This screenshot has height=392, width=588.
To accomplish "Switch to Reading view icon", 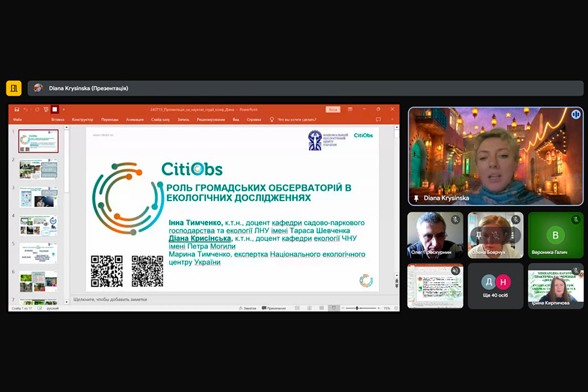I will pyautogui.click(x=321, y=308).
